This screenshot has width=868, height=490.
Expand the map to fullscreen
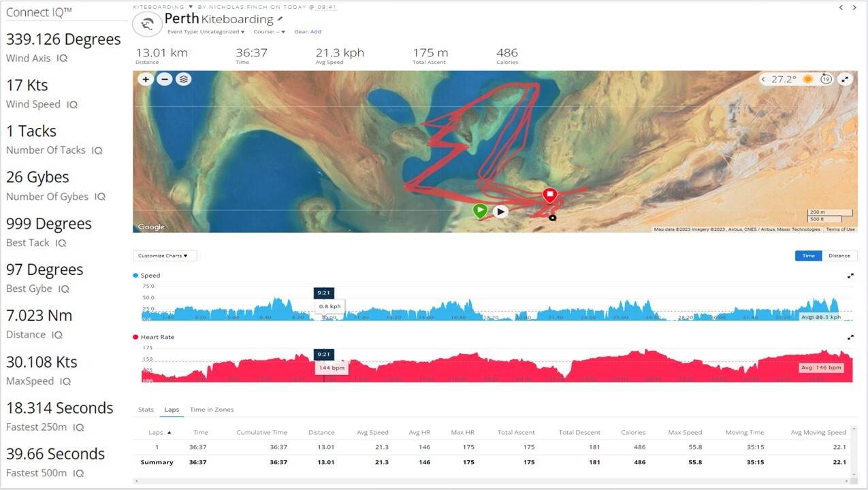tap(845, 79)
